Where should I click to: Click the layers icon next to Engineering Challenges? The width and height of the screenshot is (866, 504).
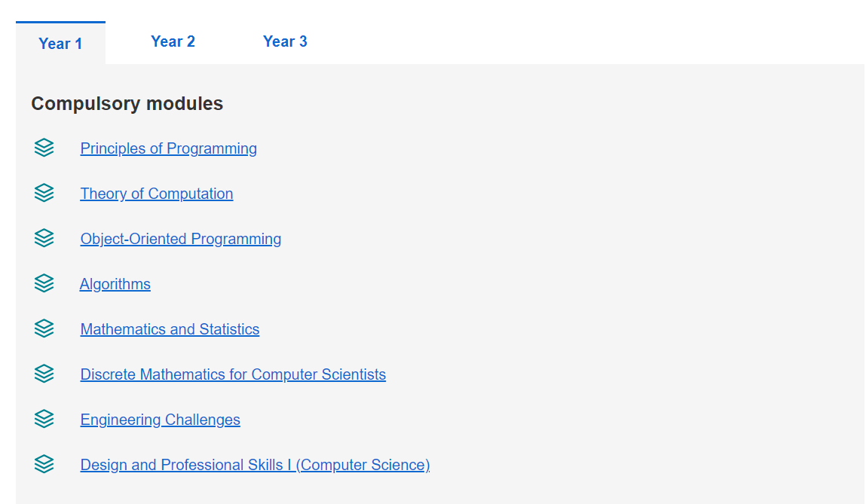44,419
